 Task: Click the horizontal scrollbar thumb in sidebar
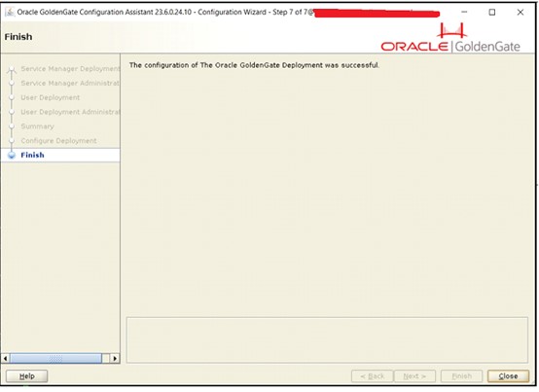(55, 359)
